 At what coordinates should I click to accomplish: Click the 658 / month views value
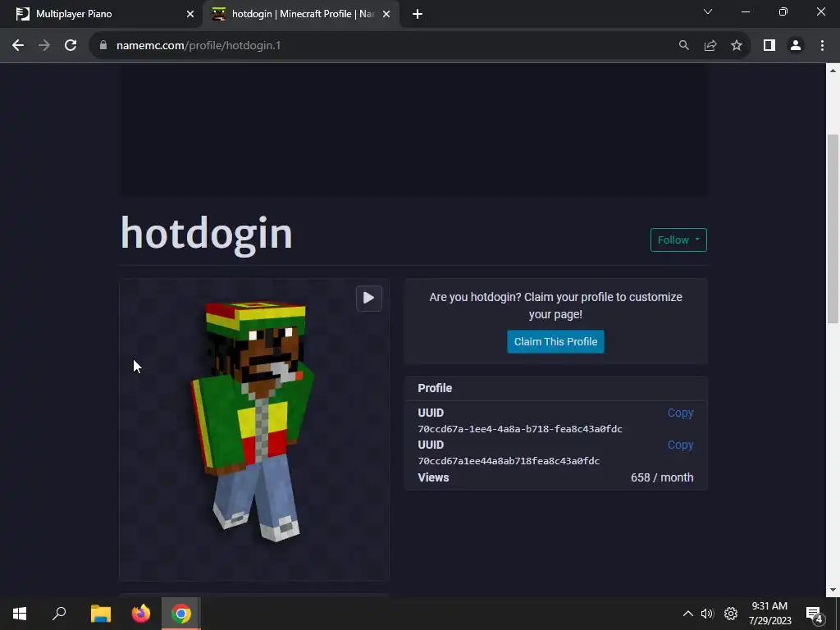point(662,477)
